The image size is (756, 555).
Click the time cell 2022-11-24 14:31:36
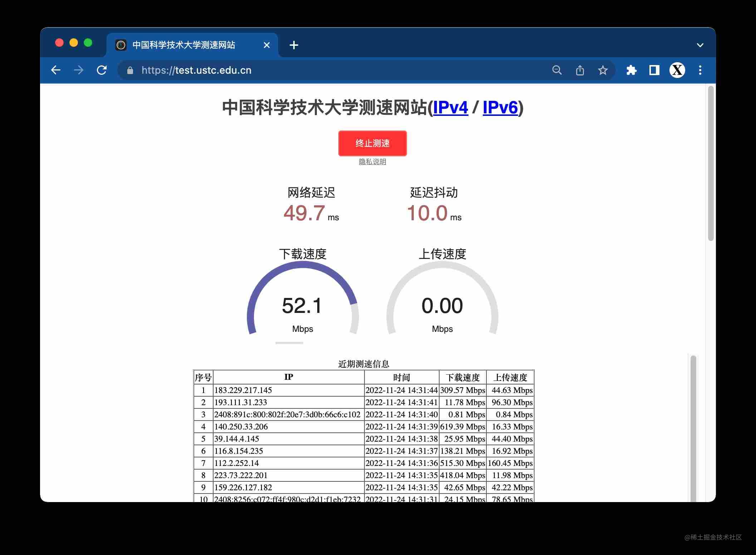[x=402, y=463]
